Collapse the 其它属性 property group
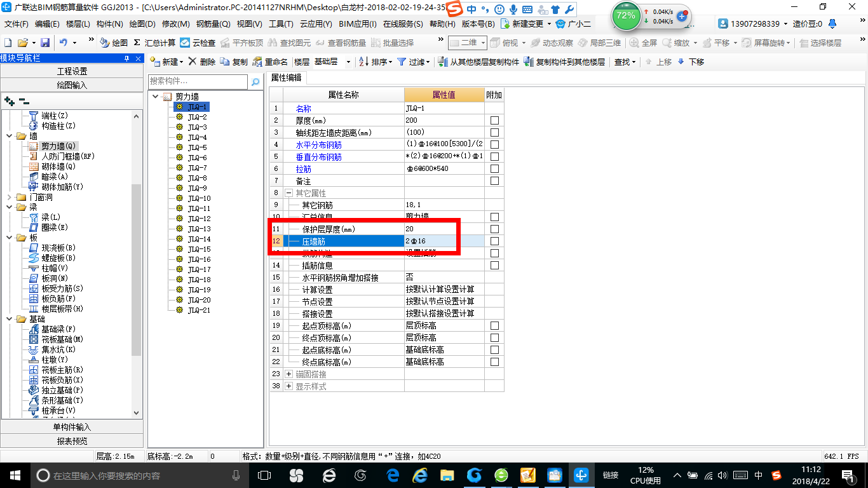The height and width of the screenshot is (488, 868). (x=288, y=193)
